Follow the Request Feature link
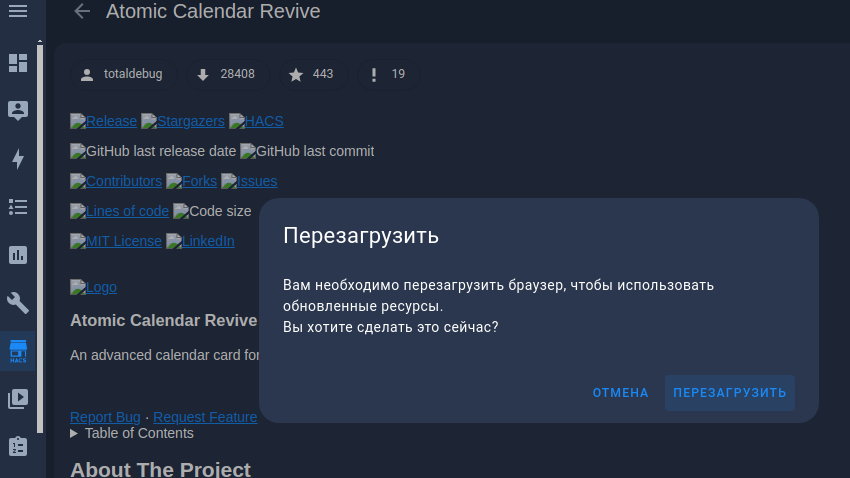 pos(205,417)
